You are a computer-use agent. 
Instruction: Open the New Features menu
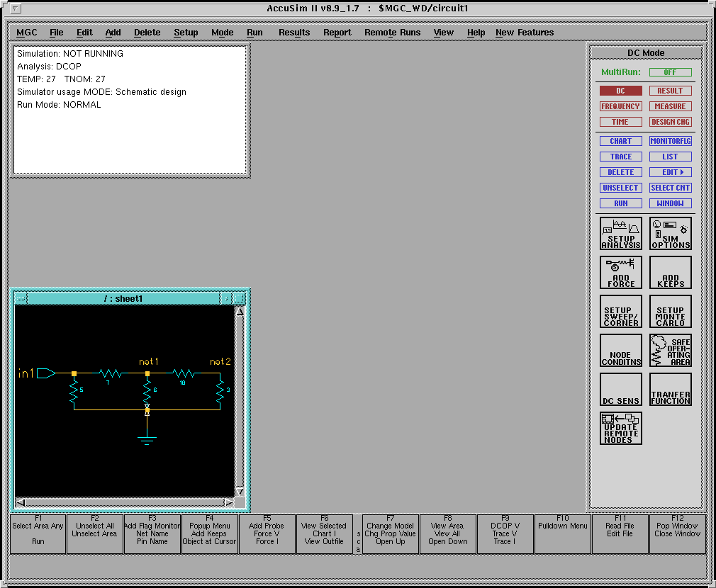524,33
